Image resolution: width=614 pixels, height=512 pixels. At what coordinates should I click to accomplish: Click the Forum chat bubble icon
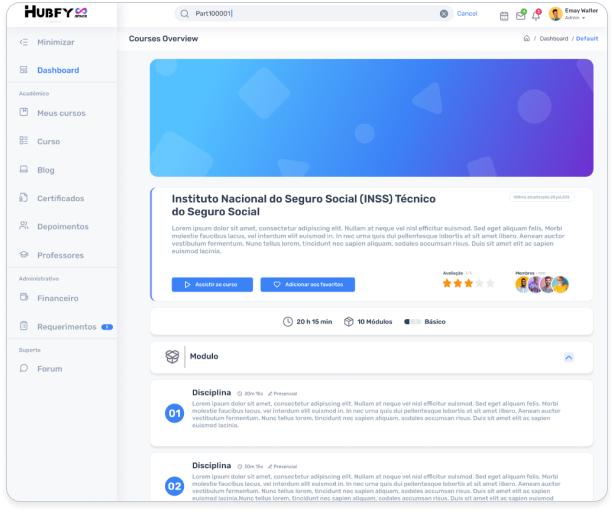point(24,368)
